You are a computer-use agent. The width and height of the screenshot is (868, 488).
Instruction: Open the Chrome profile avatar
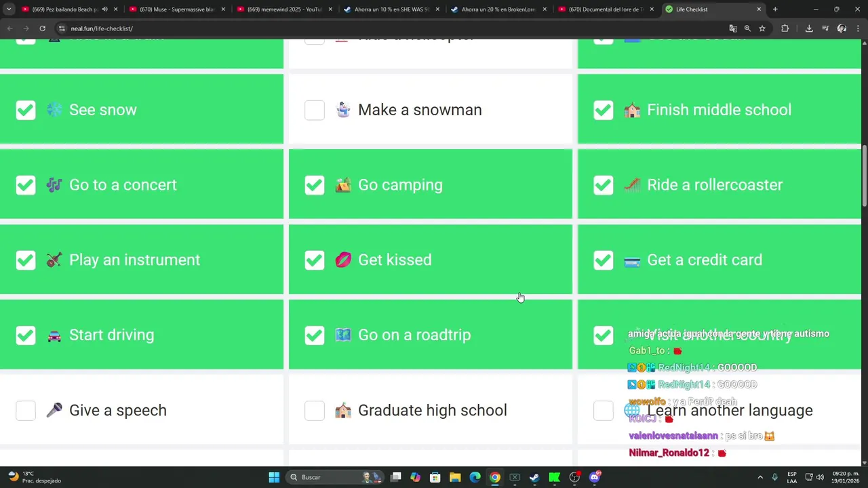842,28
